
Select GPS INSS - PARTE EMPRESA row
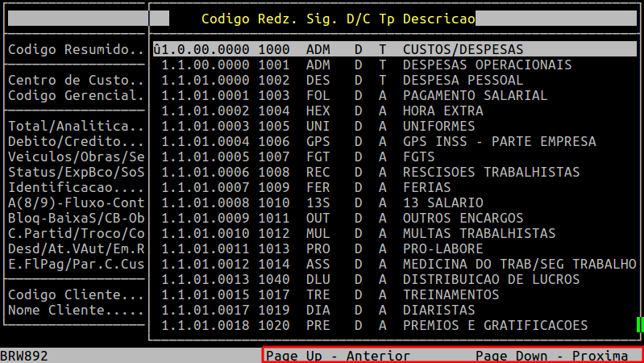pos(393,141)
